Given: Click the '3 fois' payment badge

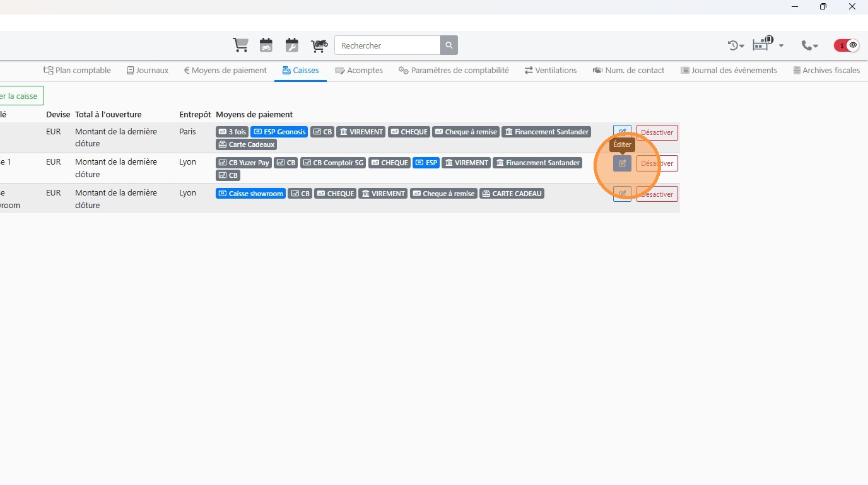Looking at the screenshot, I should click(x=232, y=132).
